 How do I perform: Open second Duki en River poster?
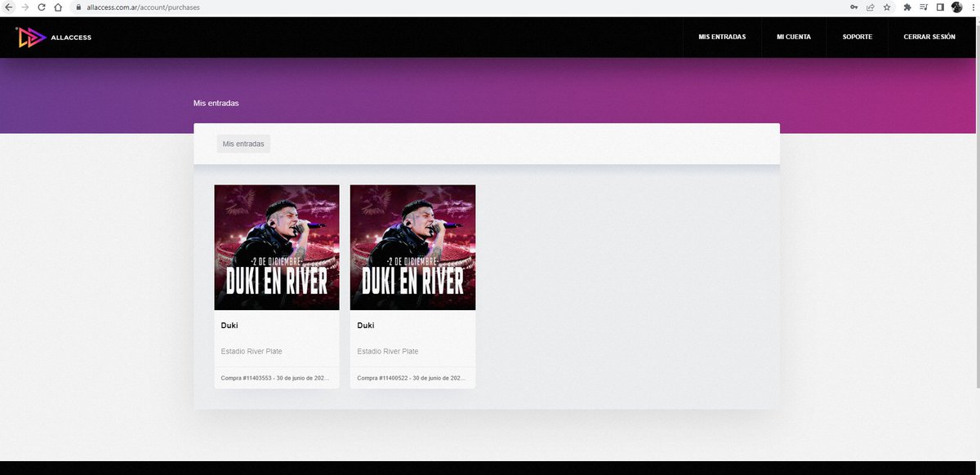click(x=412, y=247)
